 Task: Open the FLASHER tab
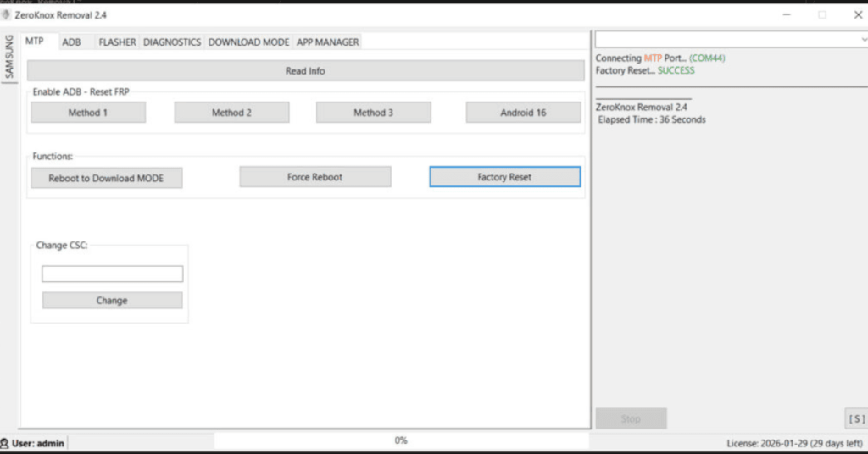[x=117, y=42]
